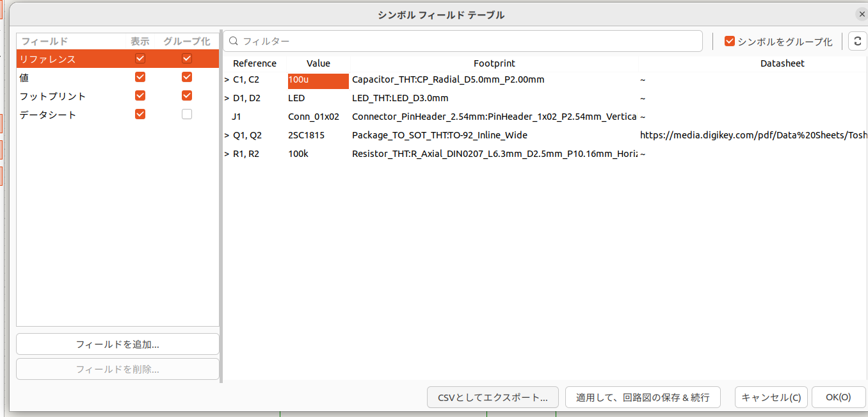Enable グループ化 checkbox for データシート
The image size is (868, 417).
187,115
